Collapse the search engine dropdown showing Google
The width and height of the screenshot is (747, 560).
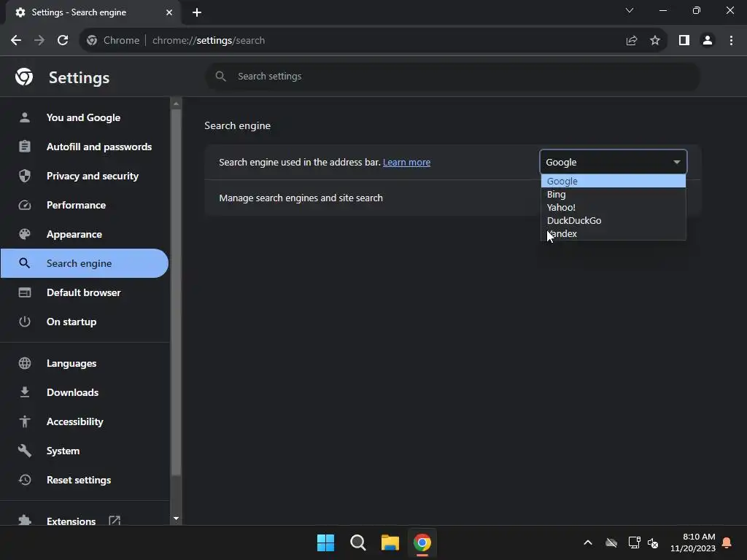point(613,162)
